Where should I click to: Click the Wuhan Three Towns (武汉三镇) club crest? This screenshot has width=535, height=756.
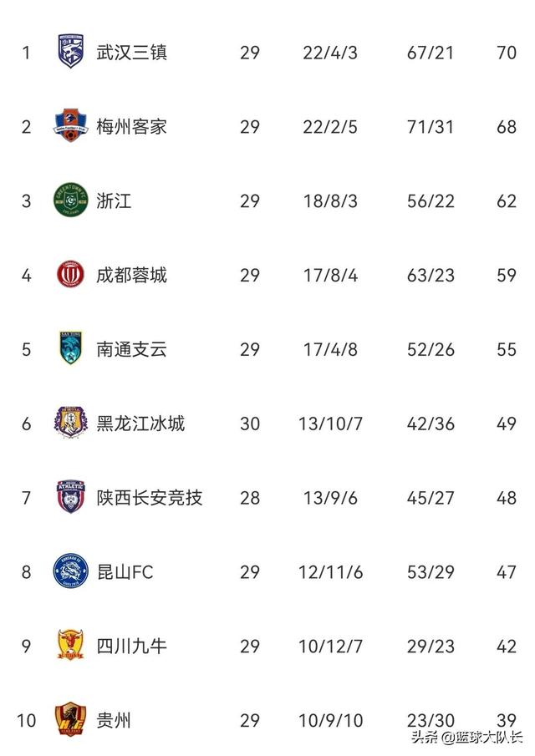70,51
